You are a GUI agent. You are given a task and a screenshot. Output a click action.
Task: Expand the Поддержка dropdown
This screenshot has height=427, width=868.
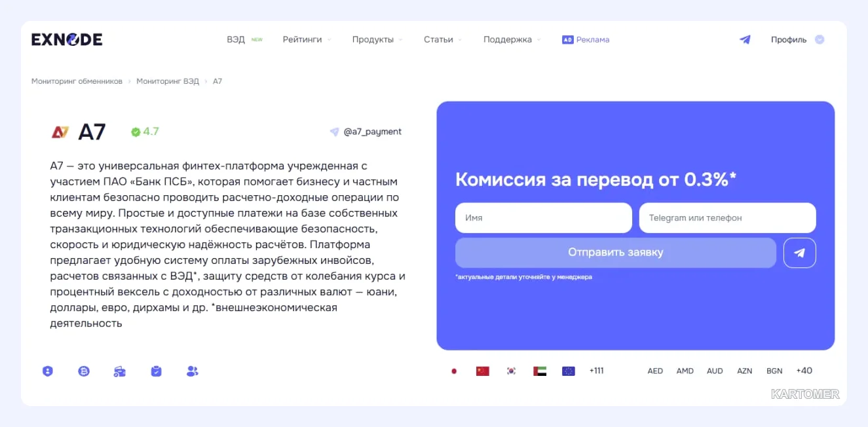point(512,39)
